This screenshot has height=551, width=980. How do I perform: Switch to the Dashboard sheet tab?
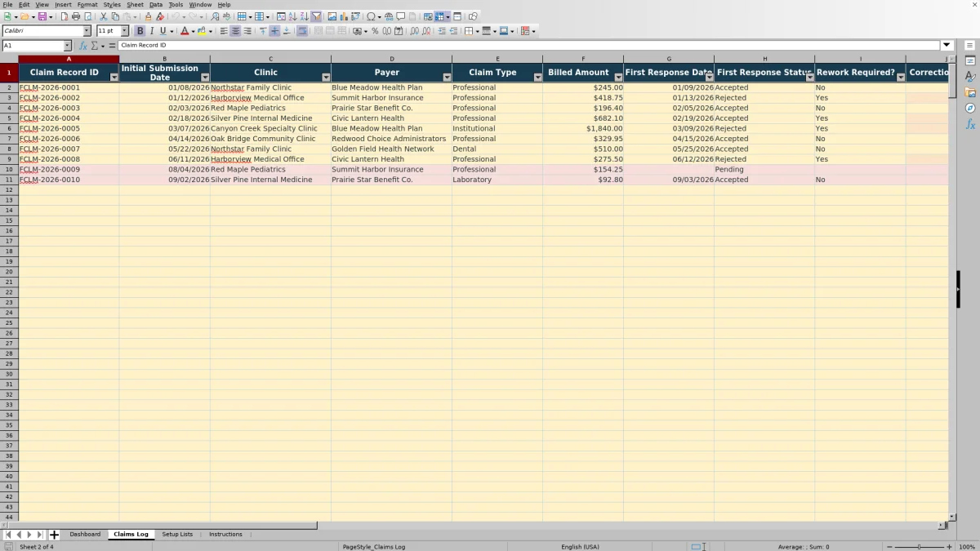[x=85, y=535]
